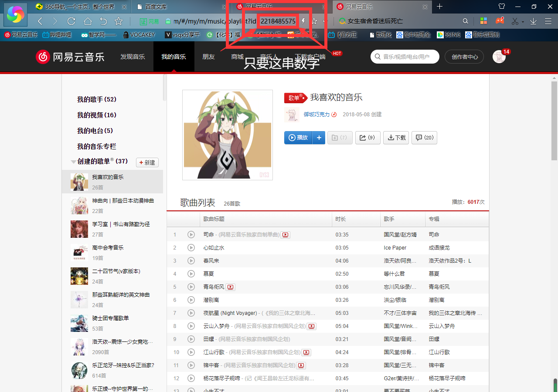Image resolution: width=558 pixels, height=392 pixels.
Task: Expand dropdown arrow next to scissors tool
Action: (x=523, y=21)
